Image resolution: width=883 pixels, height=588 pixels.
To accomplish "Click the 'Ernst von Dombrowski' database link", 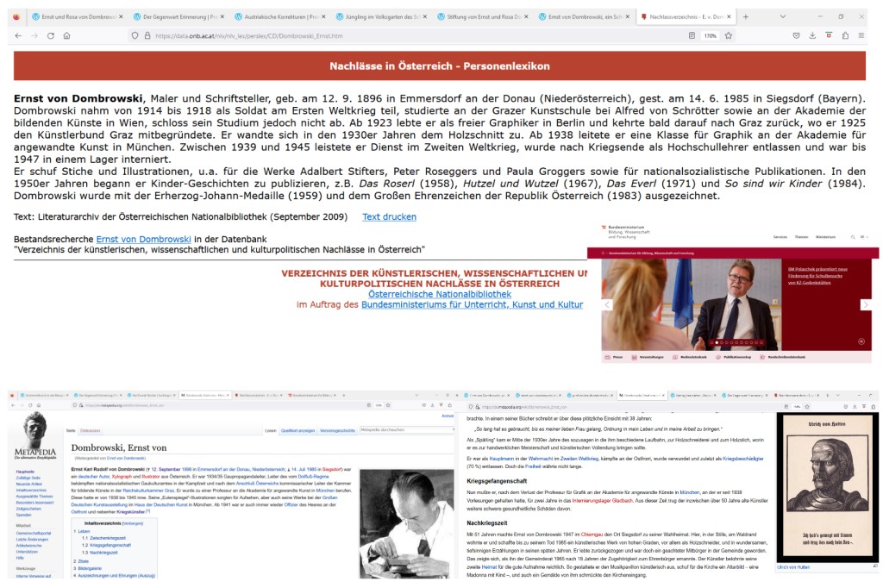I will (145, 238).
